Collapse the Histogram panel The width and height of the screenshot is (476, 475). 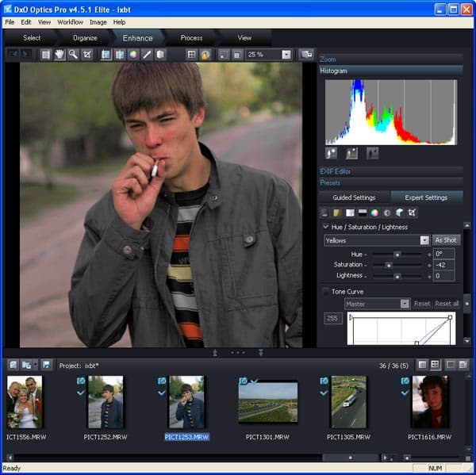point(390,71)
